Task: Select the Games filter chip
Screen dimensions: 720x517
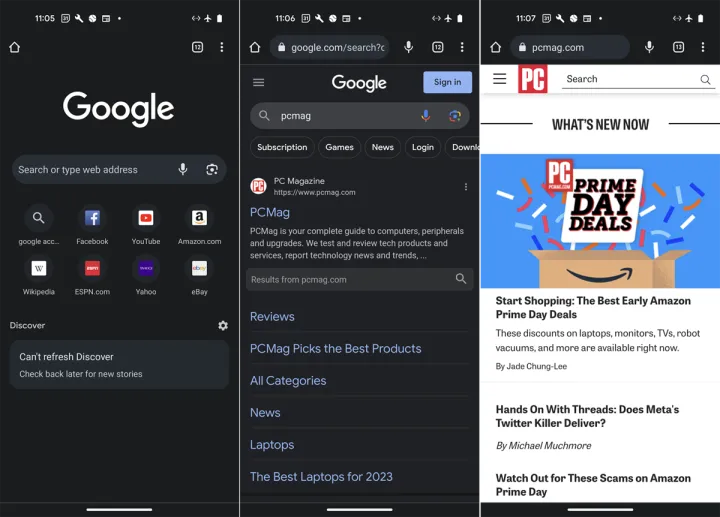Action: [339, 147]
